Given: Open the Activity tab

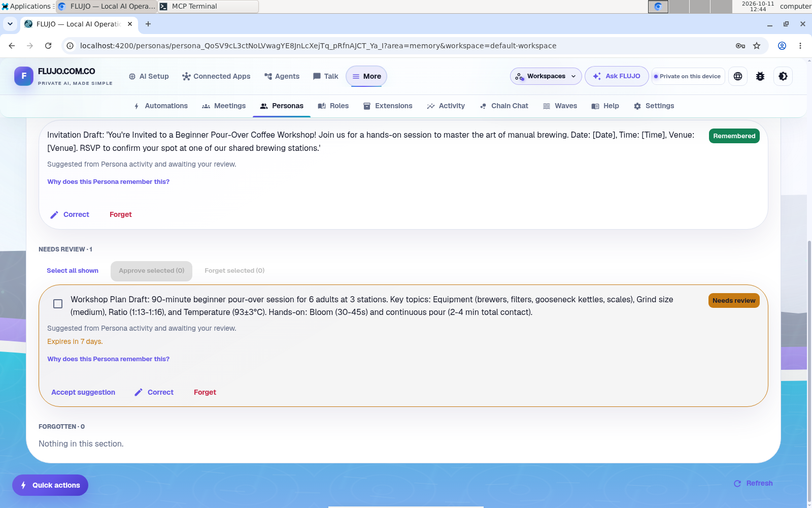Looking at the screenshot, I should [x=446, y=106].
